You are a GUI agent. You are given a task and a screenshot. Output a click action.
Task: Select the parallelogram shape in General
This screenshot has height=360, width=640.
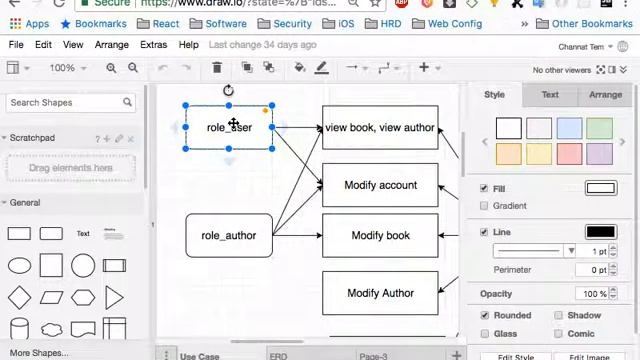point(51,298)
